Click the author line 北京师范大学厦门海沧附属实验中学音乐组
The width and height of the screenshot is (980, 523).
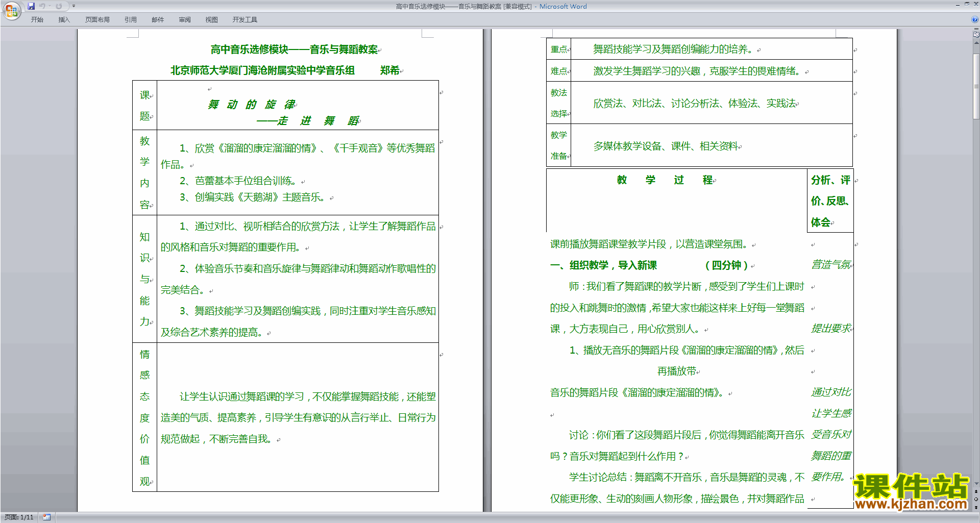click(x=262, y=70)
